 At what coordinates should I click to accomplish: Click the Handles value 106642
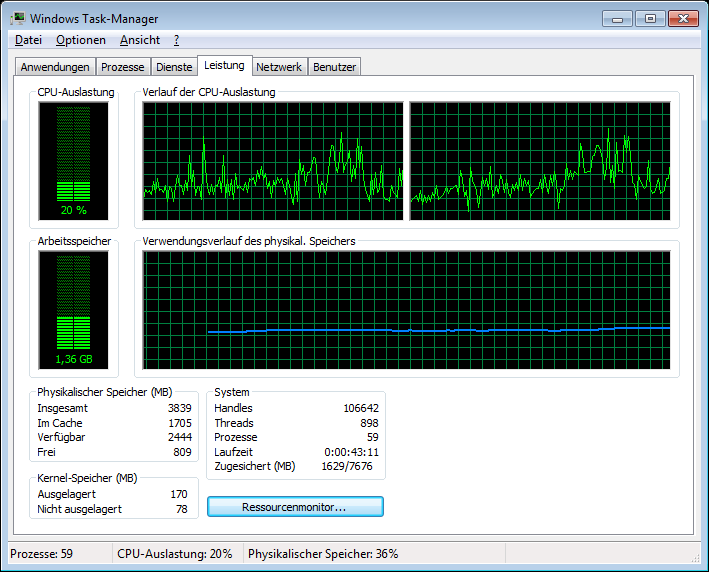[x=361, y=408]
